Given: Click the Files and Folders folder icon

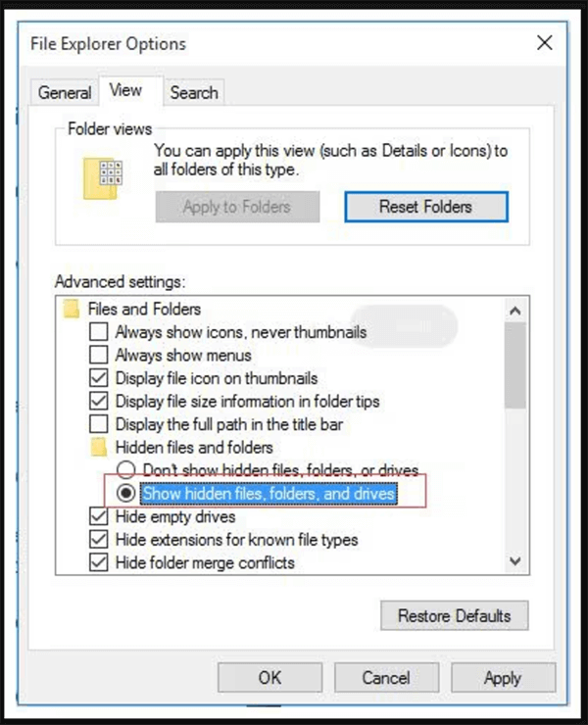Looking at the screenshot, I should coord(72,309).
